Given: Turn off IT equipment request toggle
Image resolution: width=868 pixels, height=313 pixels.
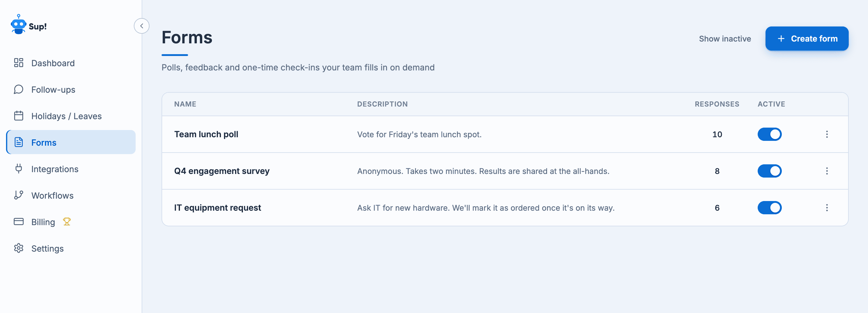Looking at the screenshot, I should tap(769, 208).
